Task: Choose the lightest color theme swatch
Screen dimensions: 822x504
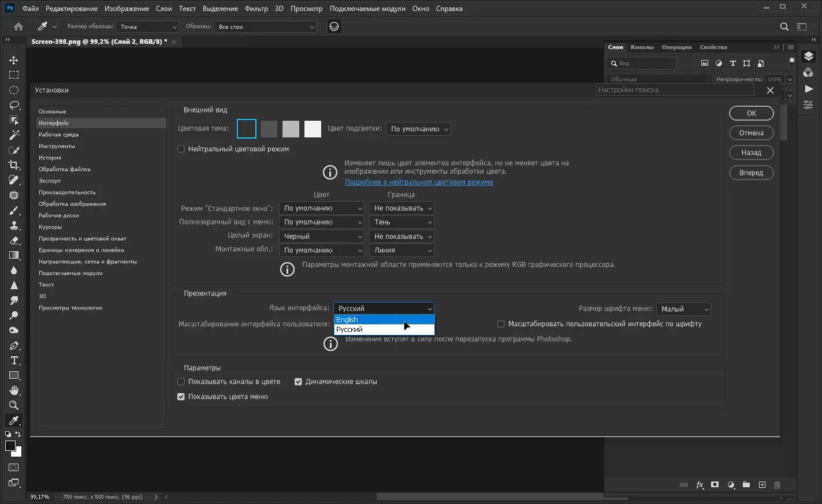Action: tap(313, 129)
